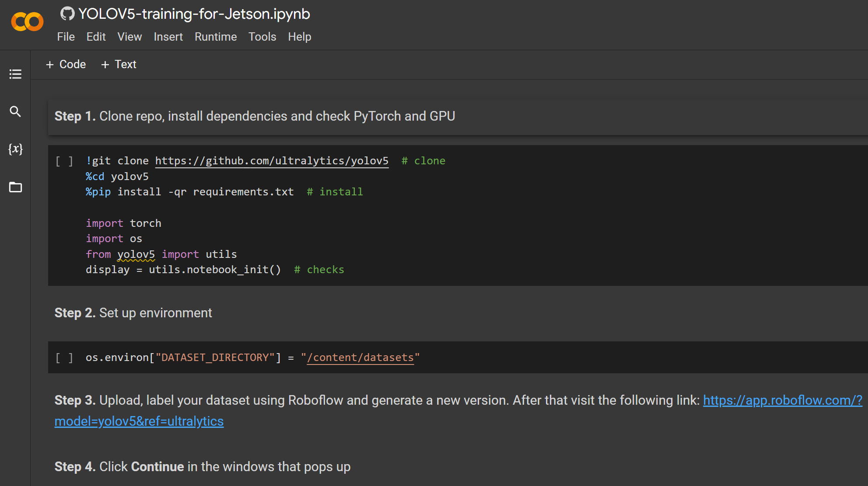The image size is (868, 486).
Task: Click the 'from yolov5 import utils' line
Action: 161,254
